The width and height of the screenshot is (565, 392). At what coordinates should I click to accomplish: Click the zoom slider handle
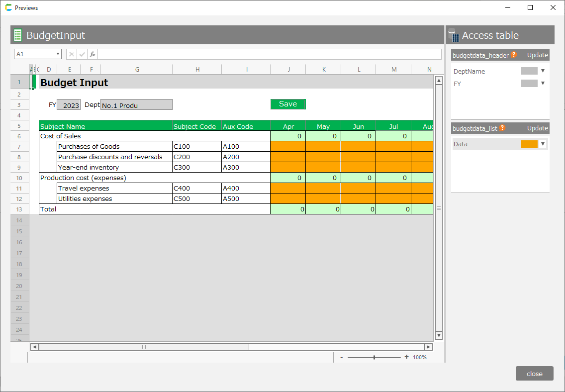click(374, 357)
